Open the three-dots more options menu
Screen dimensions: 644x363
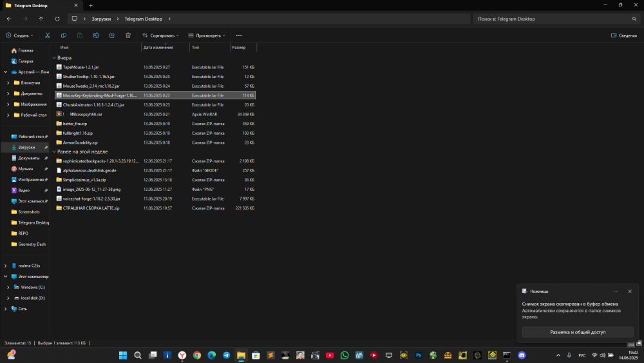[239, 35]
